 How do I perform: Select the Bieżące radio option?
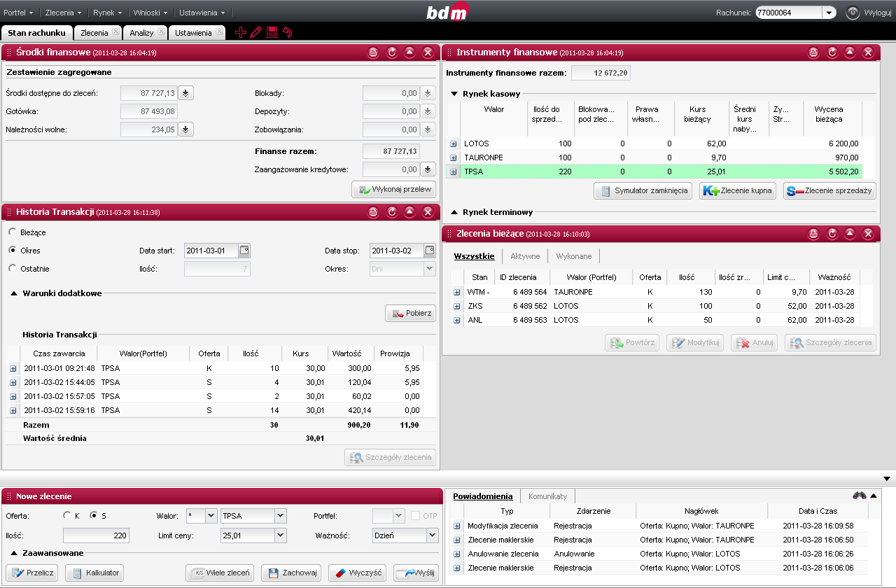click(12, 232)
